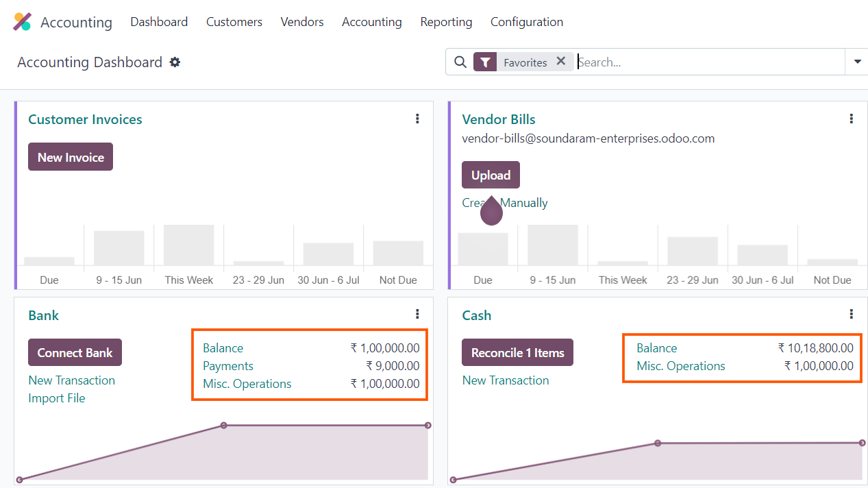Click Vendor Bills '23 - 29 Jun' bar
Screen dimensions: 868x488
click(693, 251)
